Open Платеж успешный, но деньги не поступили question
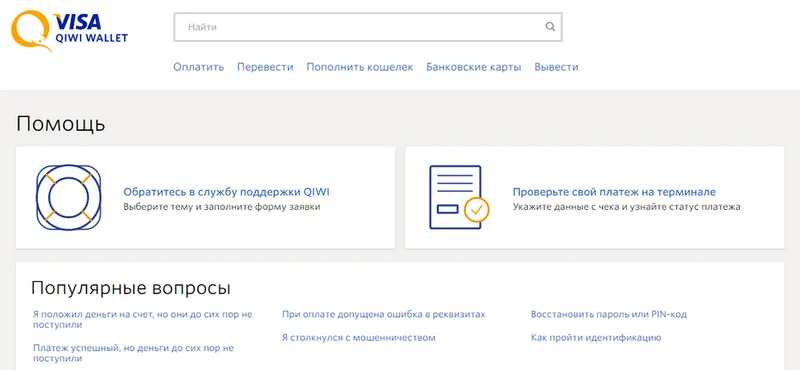The image size is (800, 370). click(133, 353)
